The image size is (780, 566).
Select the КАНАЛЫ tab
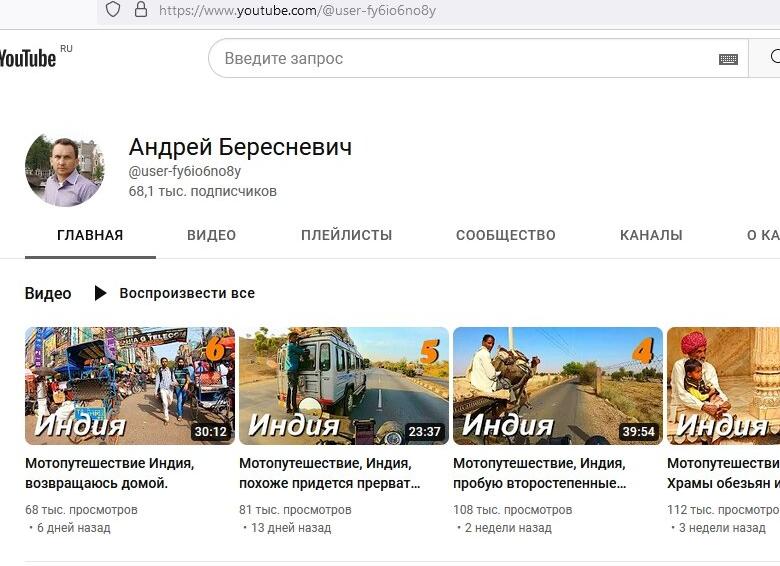point(651,235)
